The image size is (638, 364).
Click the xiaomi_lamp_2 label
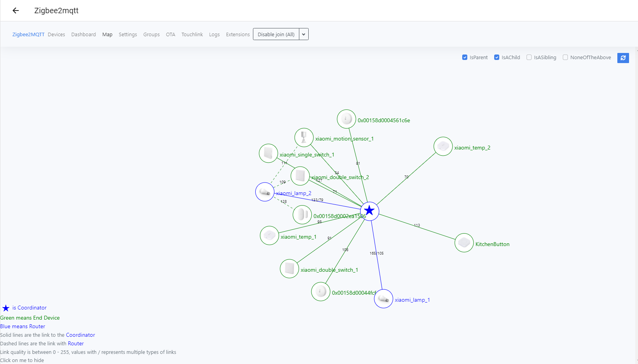click(294, 193)
